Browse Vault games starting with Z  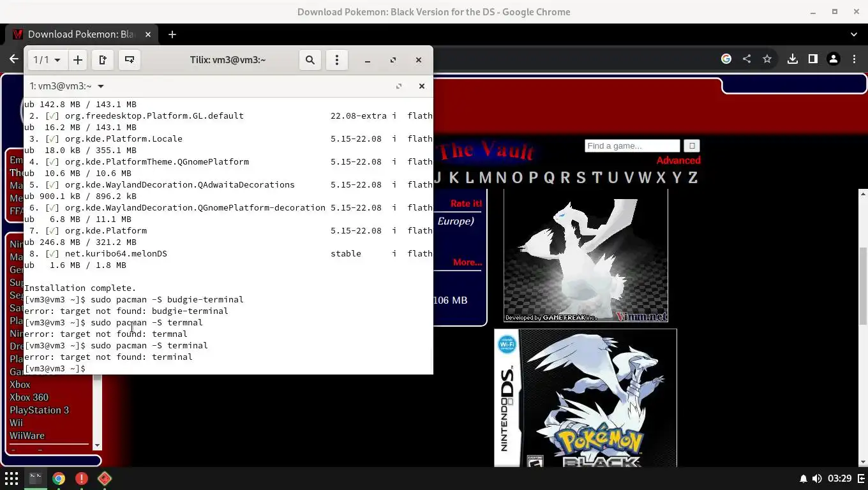click(x=692, y=177)
